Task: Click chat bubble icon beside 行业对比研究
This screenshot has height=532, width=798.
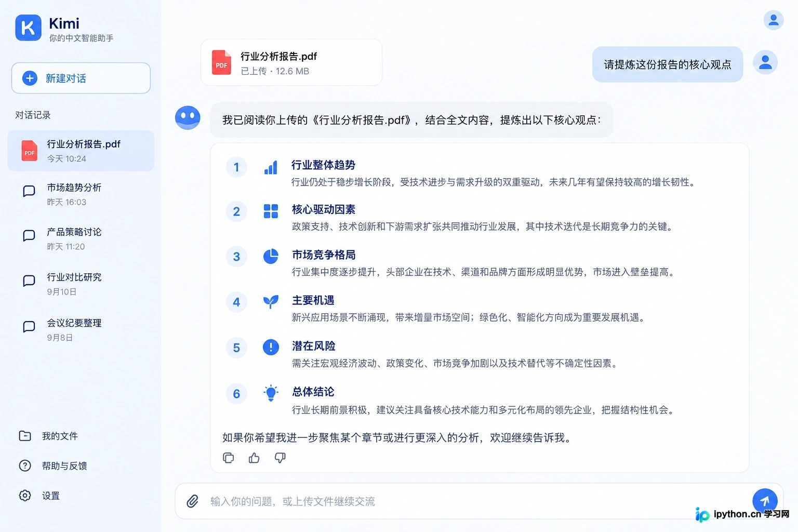Action: pyautogui.click(x=29, y=281)
